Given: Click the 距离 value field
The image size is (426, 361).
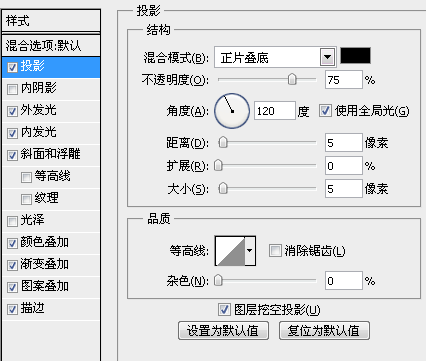Looking at the screenshot, I should (344, 143).
